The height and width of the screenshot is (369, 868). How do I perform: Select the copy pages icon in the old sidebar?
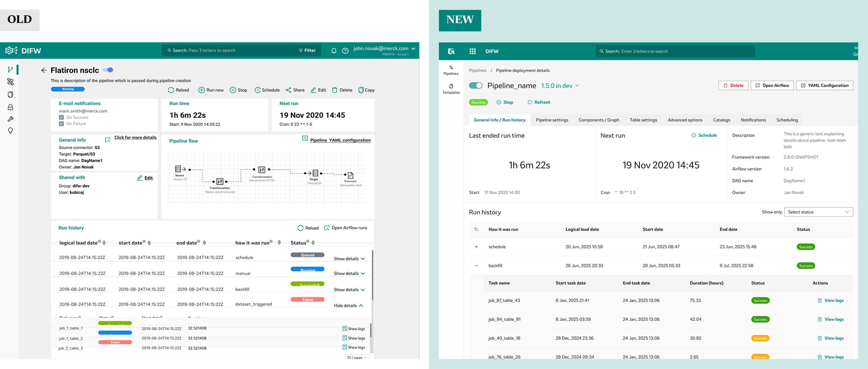(x=10, y=95)
